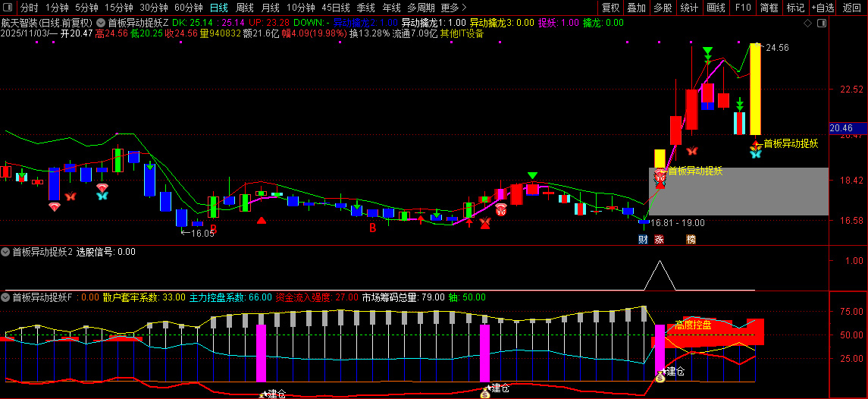
Task: Click the 财 financial event marker icon
Action: coord(643,240)
